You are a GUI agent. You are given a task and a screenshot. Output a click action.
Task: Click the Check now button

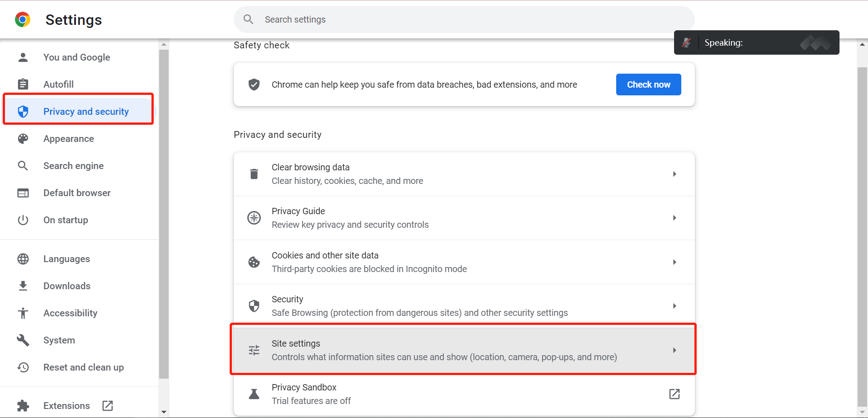pyautogui.click(x=648, y=85)
